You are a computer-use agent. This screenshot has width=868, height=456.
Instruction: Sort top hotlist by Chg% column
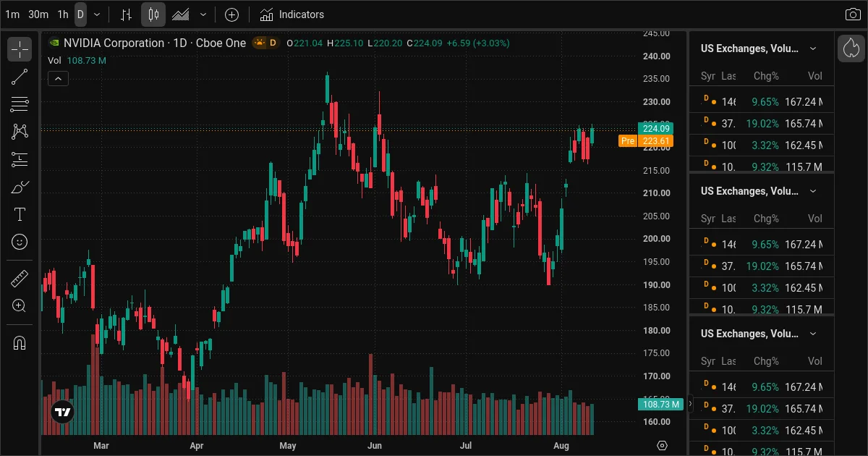766,76
